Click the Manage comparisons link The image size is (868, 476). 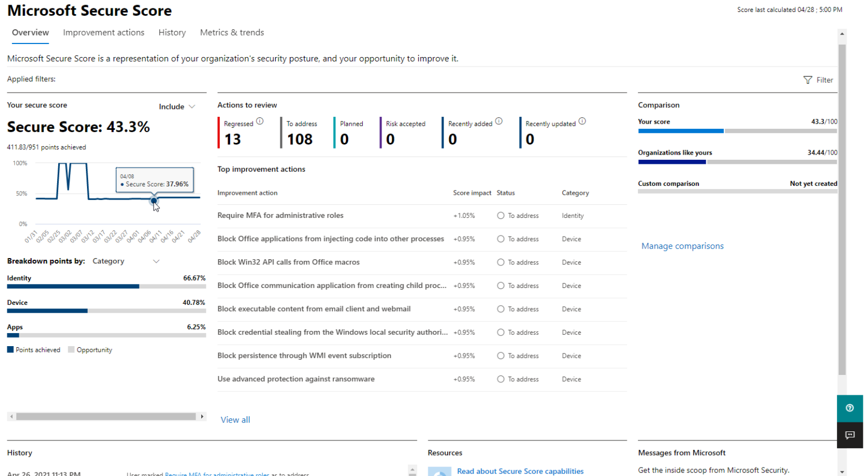pyautogui.click(x=682, y=246)
